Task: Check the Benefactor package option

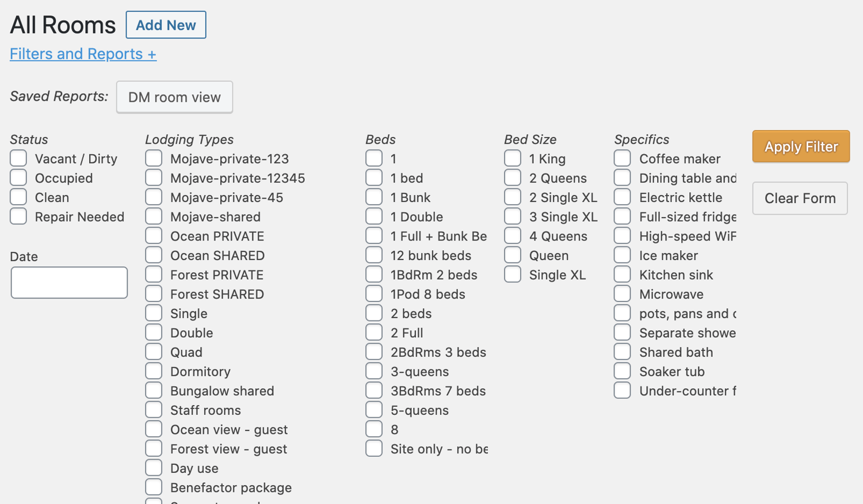Action: click(154, 487)
